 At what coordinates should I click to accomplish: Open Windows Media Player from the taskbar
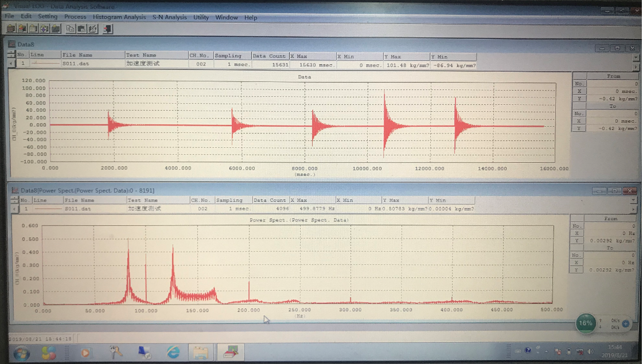tap(86, 352)
